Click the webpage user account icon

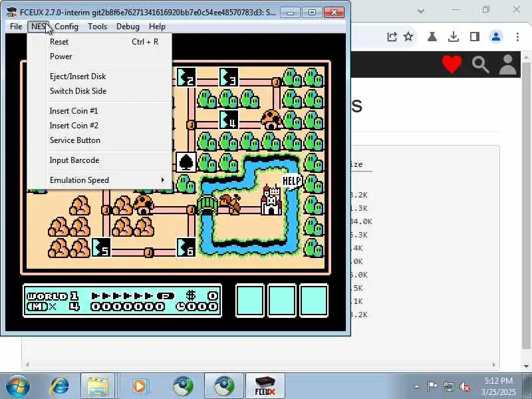[507, 65]
